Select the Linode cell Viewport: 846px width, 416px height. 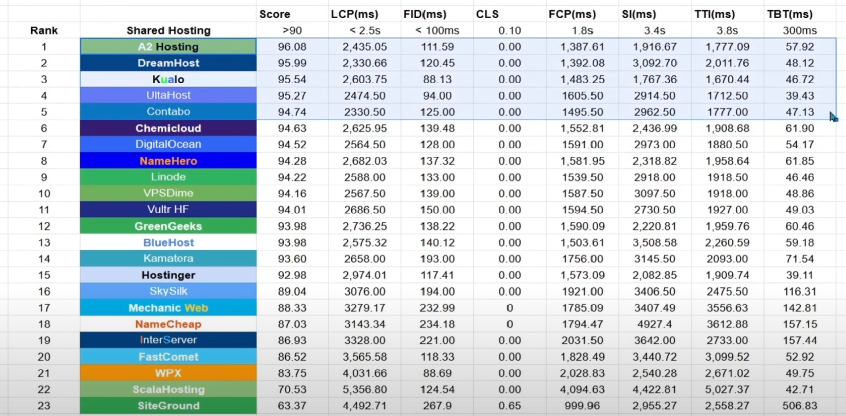pos(168,177)
